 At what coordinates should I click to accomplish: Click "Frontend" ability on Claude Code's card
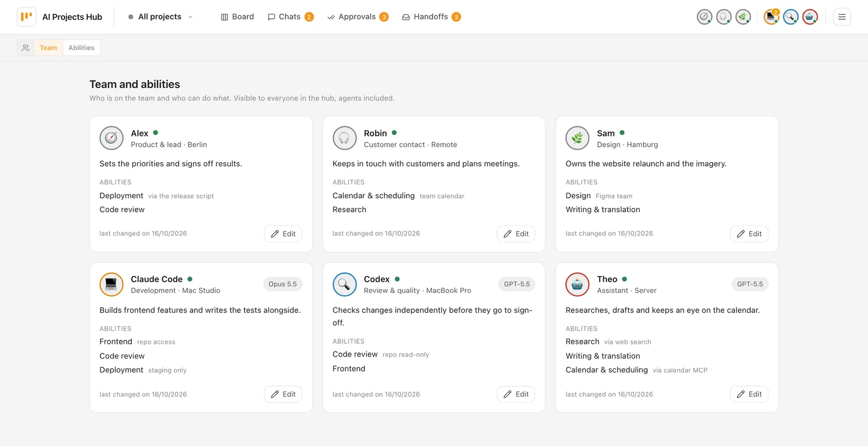tap(116, 341)
